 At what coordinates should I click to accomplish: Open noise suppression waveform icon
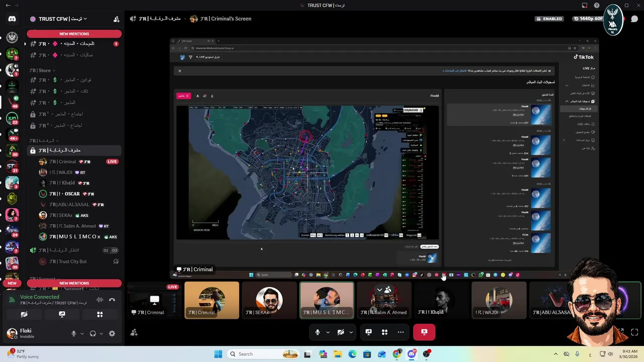pos(100,300)
